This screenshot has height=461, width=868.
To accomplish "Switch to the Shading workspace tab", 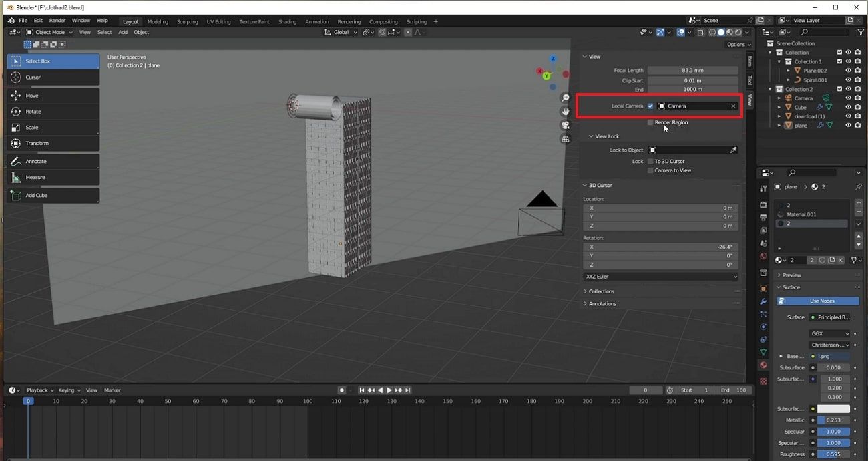I will (x=287, y=21).
